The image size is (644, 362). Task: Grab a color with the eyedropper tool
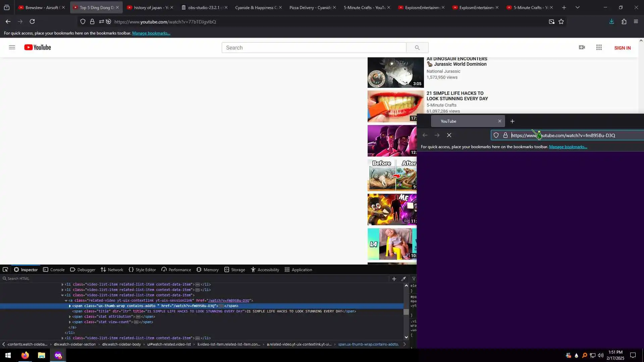[404, 279]
